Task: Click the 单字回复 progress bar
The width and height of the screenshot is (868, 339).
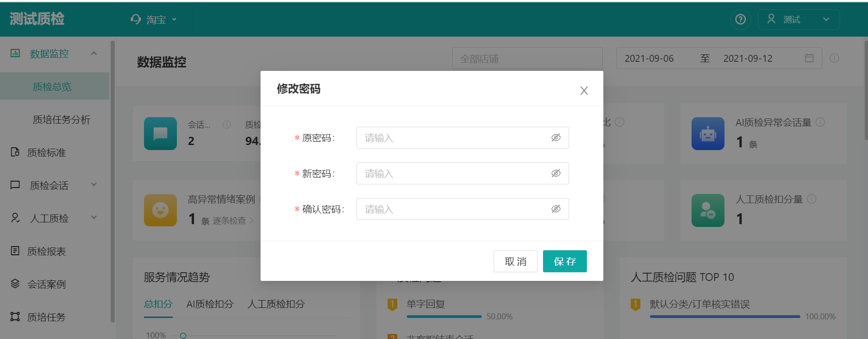Action: pyautogui.click(x=444, y=317)
